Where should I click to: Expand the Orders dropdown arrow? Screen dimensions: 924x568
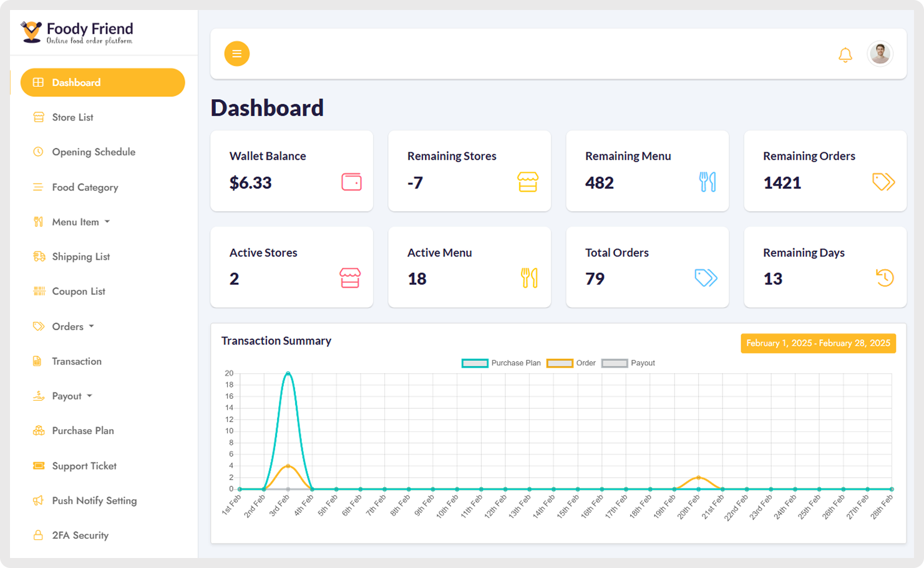[92, 326]
